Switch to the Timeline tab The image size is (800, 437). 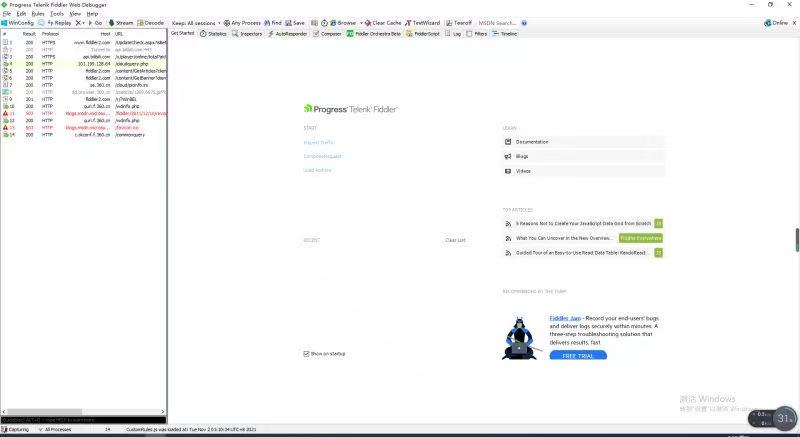[x=505, y=34]
